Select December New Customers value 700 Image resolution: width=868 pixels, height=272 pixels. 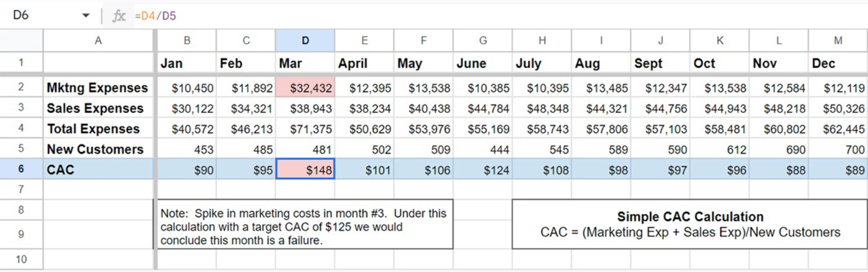pyautogui.click(x=838, y=149)
